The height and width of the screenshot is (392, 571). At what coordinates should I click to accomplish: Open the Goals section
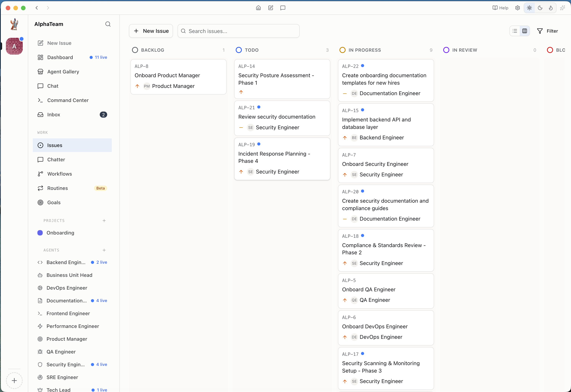coord(54,202)
